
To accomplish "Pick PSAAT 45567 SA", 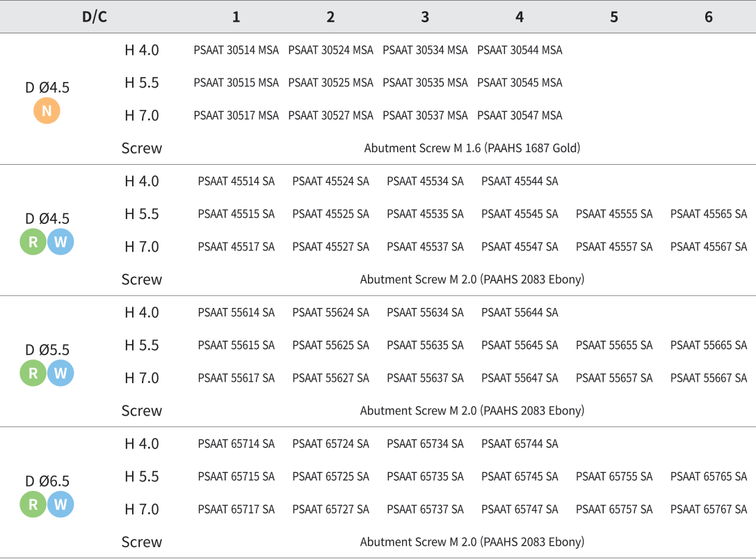I will 709,247.
